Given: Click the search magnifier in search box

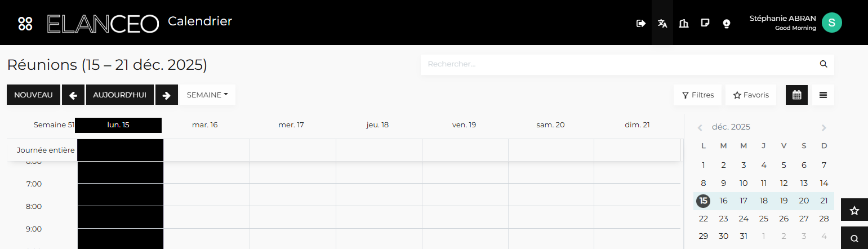Looking at the screenshot, I should coord(824,64).
